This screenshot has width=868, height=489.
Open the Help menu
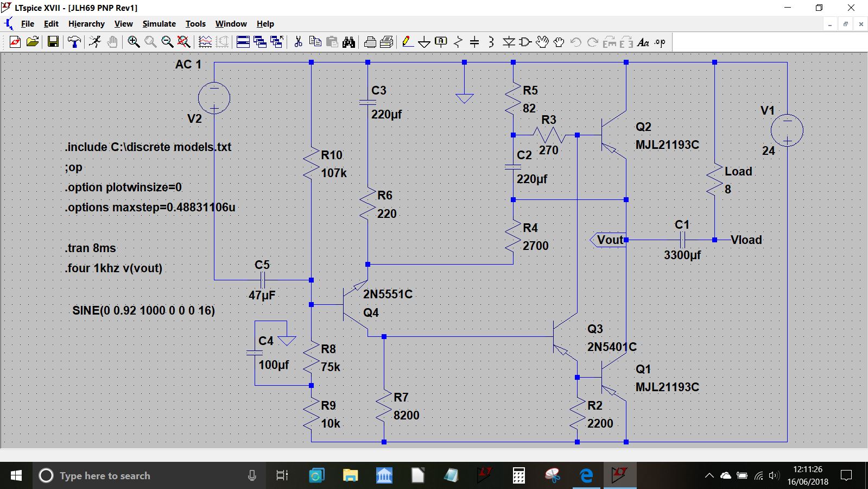pyautogui.click(x=265, y=24)
